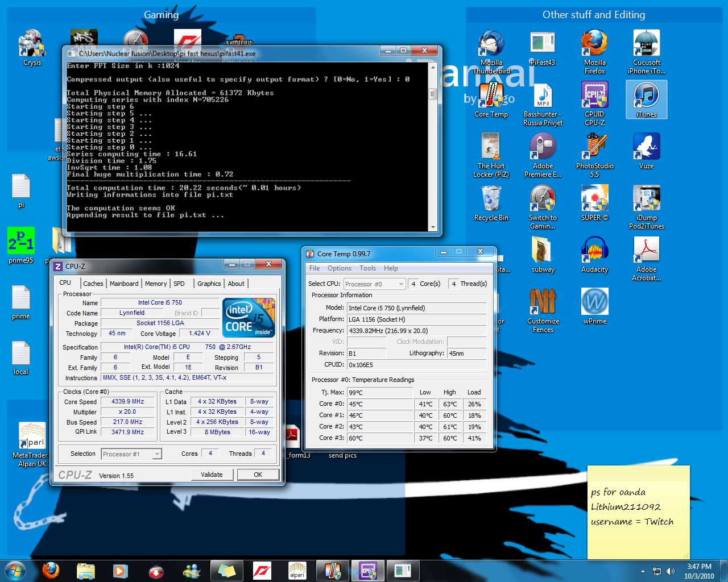Switch to CPU-Z SPD tab
Image resolution: width=728 pixels, height=582 pixels.
179,284
